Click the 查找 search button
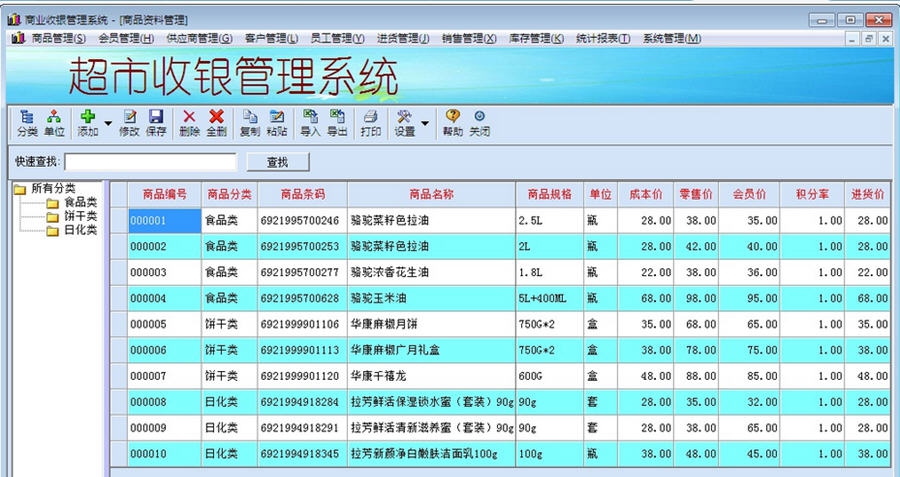 [278, 162]
